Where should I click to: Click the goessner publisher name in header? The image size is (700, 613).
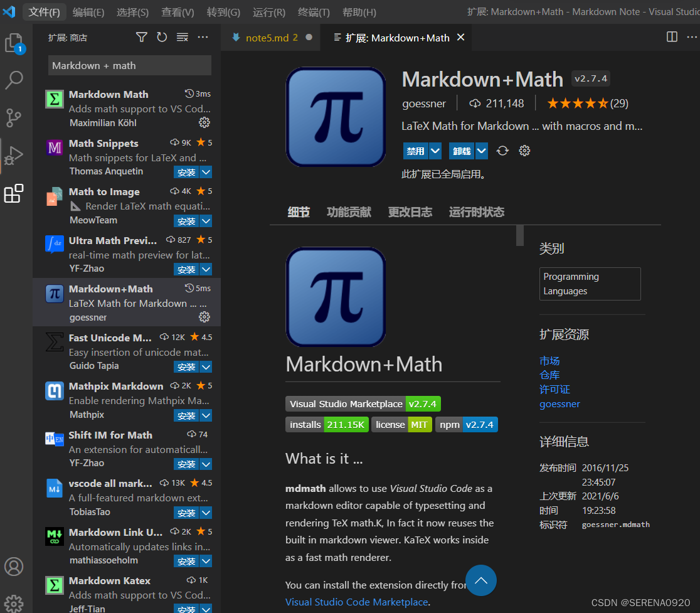coord(423,104)
